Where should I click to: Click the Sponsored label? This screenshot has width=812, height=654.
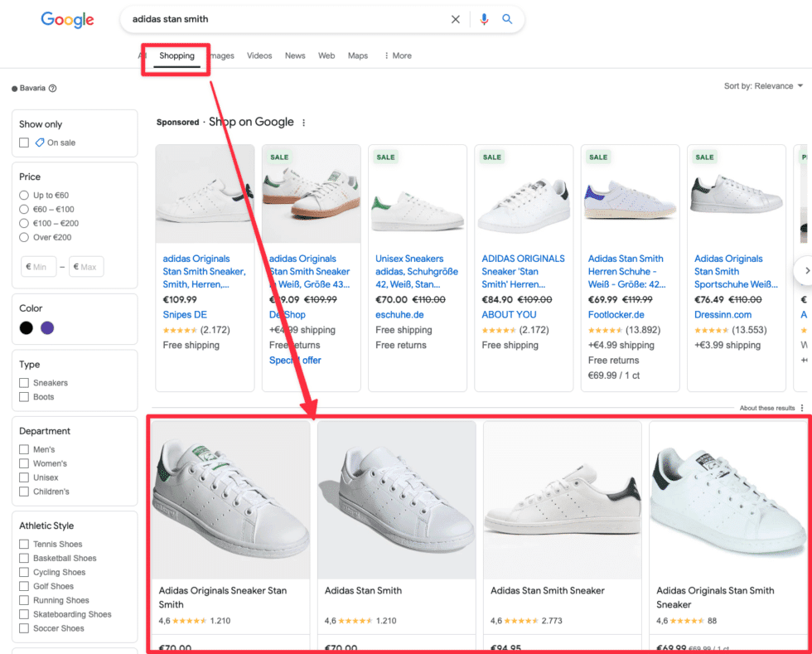click(x=177, y=123)
